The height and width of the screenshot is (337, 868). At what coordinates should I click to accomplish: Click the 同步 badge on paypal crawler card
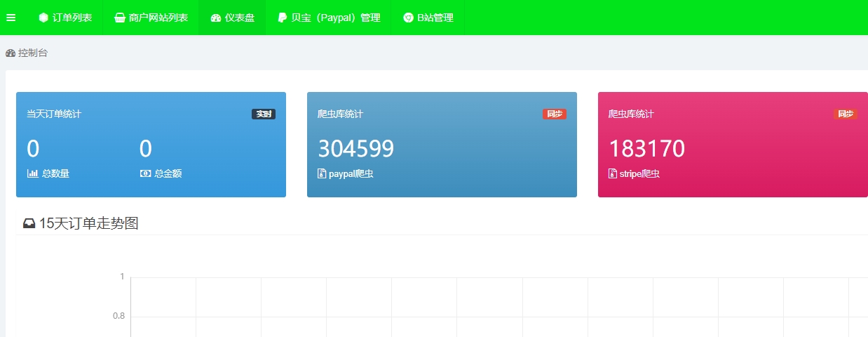click(555, 114)
